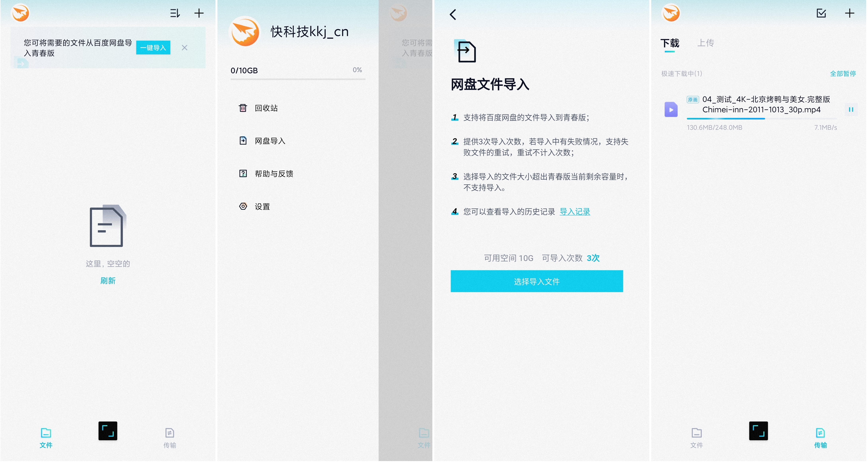Click 全部暂停 to pause all downloads
This screenshot has height=463, width=868.
click(843, 73)
